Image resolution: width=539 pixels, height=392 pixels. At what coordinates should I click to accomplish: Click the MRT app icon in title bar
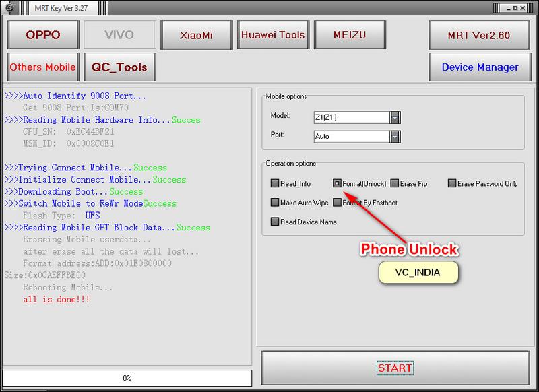click(10, 7)
